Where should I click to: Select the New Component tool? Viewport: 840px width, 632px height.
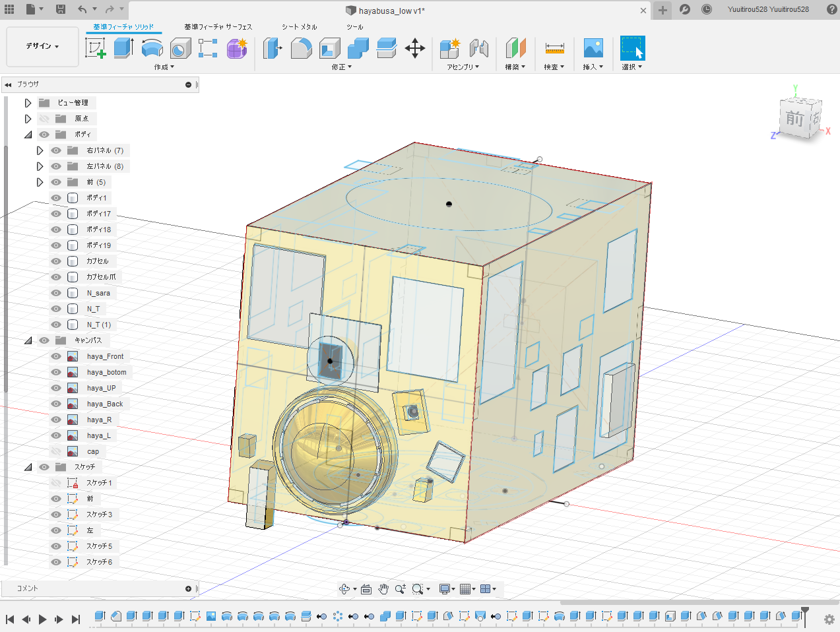(x=450, y=48)
